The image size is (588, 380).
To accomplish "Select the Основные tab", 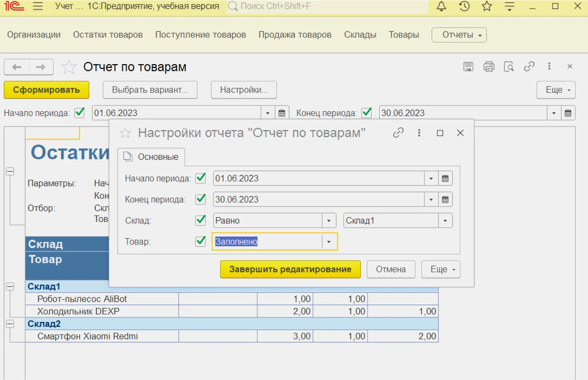I will point(151,157).
